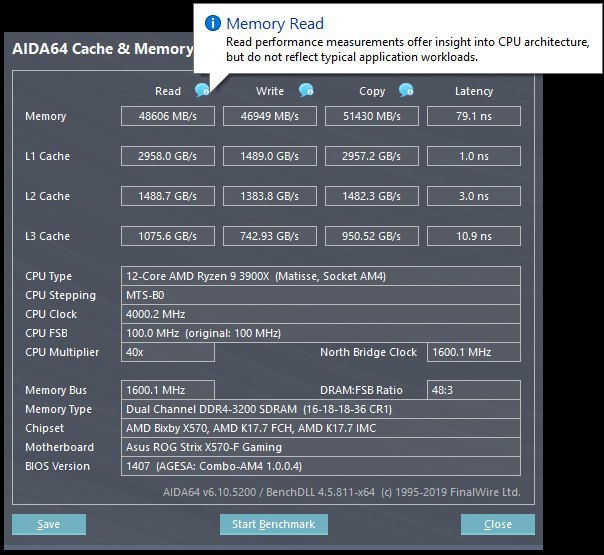Click the Memory row label
The height and width of the screenshot is (555, 604).
point(45,116)
